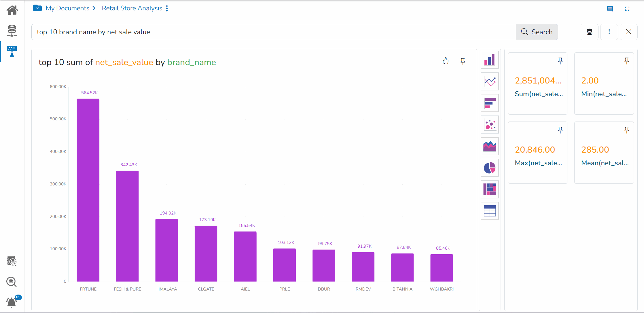This screenshot has height=313, width=644.
Task: Pin the Sum(net_sale...) card
Action: pos(560,61)
